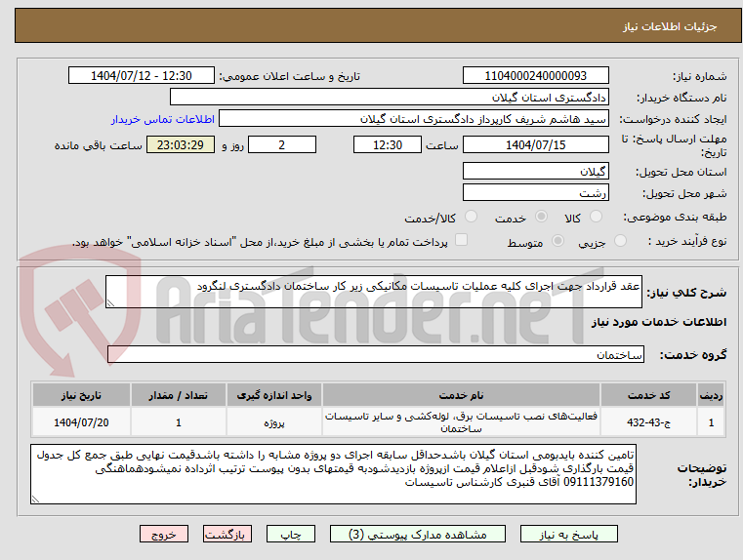The width and height of the screenshot is (743, 560).
Task: Click the شرح کلی نیاز description textarea
Action: point(374,292)
